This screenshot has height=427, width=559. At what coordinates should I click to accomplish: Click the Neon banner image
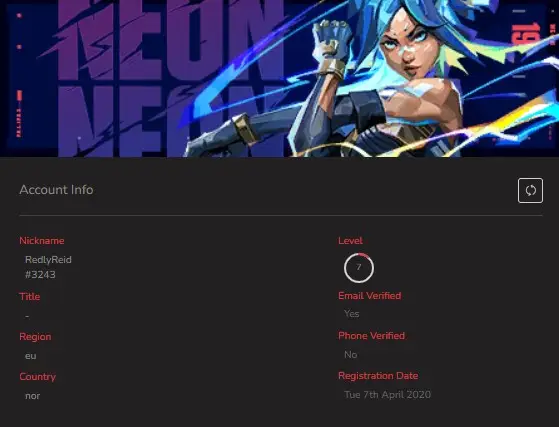[280, 78]
